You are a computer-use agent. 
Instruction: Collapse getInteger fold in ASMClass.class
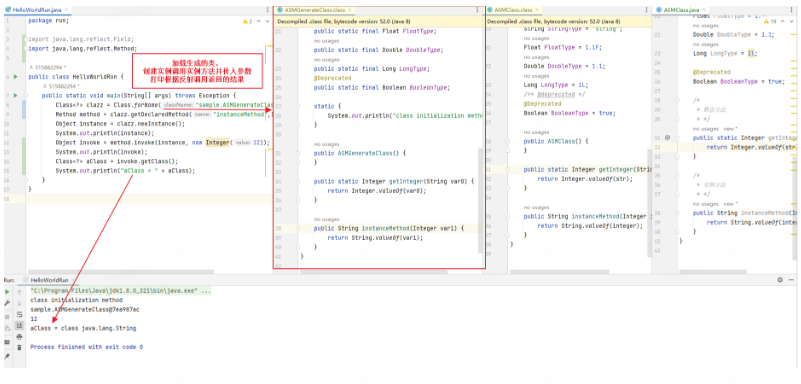pos(508,169)
